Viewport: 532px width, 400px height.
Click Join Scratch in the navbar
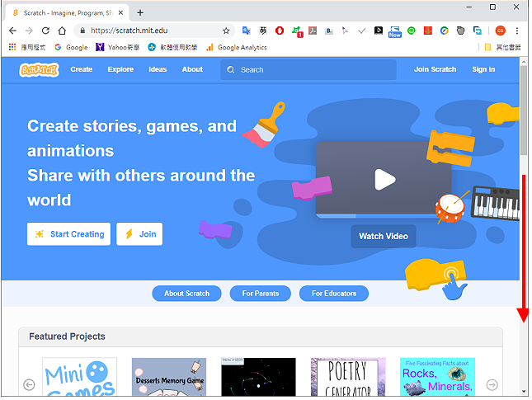[x=435, y=69]
